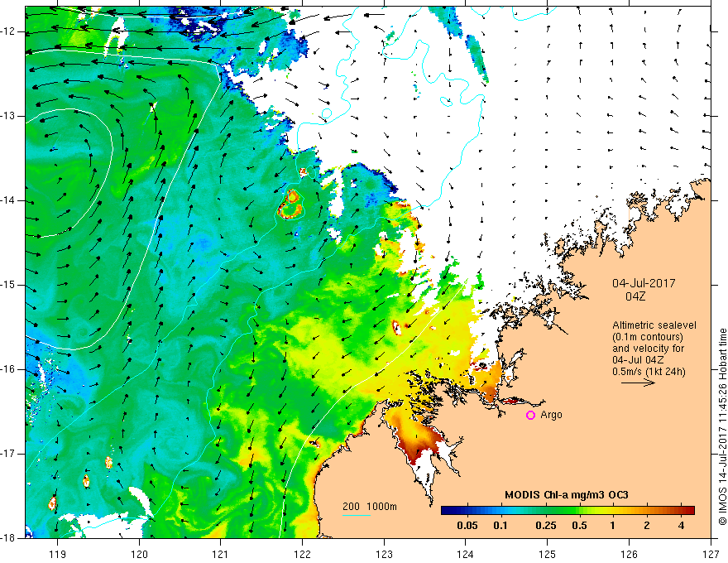Screen dimensions: 728x563
Task: Click the '121' longitude axis label
Action: (x=221, y=554)
